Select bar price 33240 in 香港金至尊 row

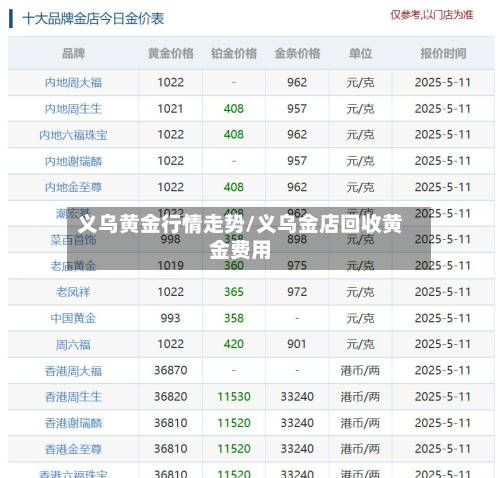tap(297, 449)
